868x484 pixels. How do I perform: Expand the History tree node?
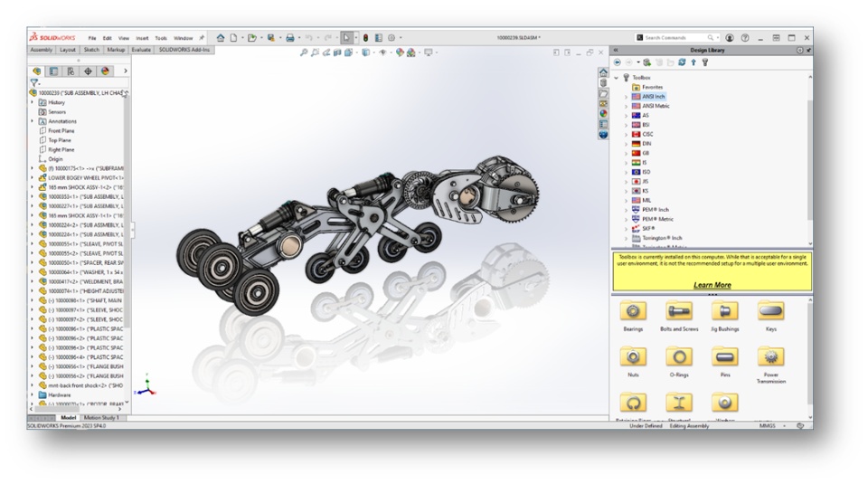coord(33,102)
